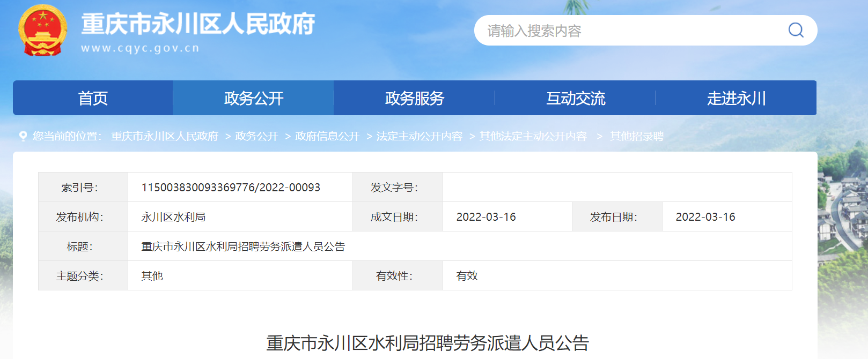Click the 其他 category value
Image resolution: width=868 pixels, height=359 pixels.
[152, 275]
